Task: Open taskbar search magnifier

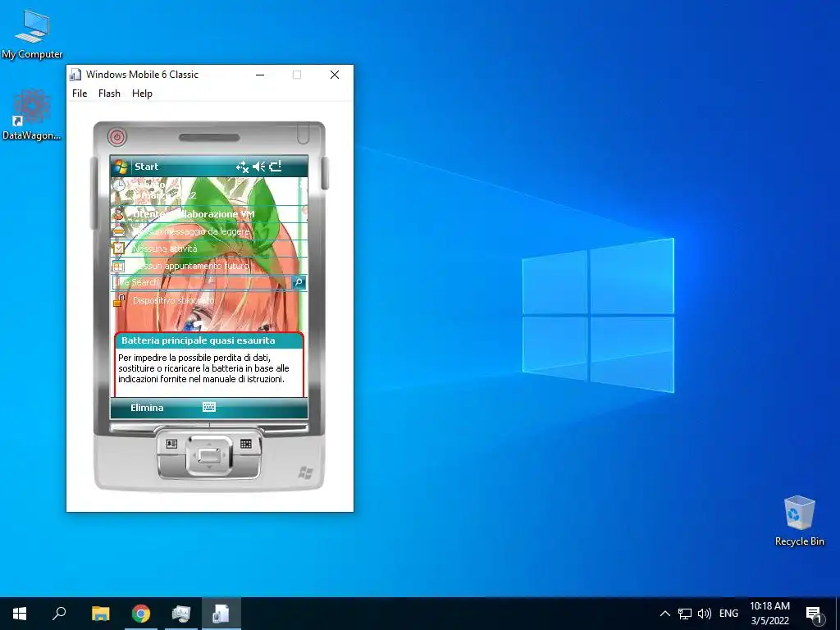Action: point(59,614)
